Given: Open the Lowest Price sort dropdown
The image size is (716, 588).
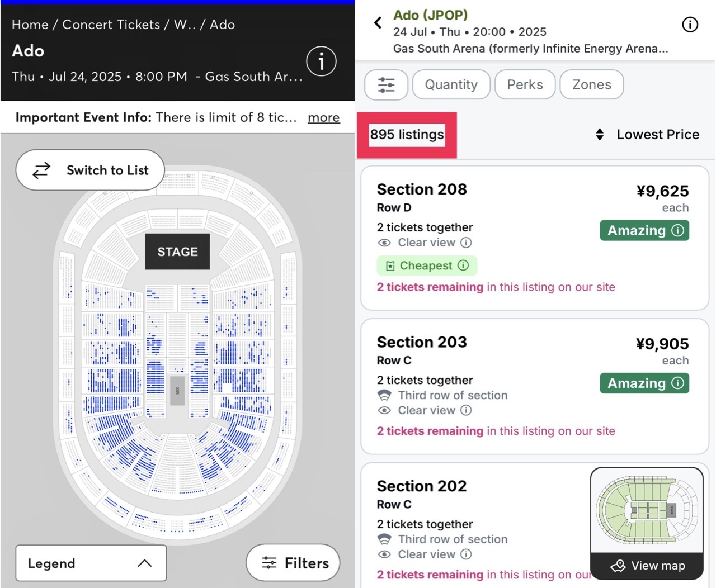Looking at the screenshot, I should click(x=647, y=135).
